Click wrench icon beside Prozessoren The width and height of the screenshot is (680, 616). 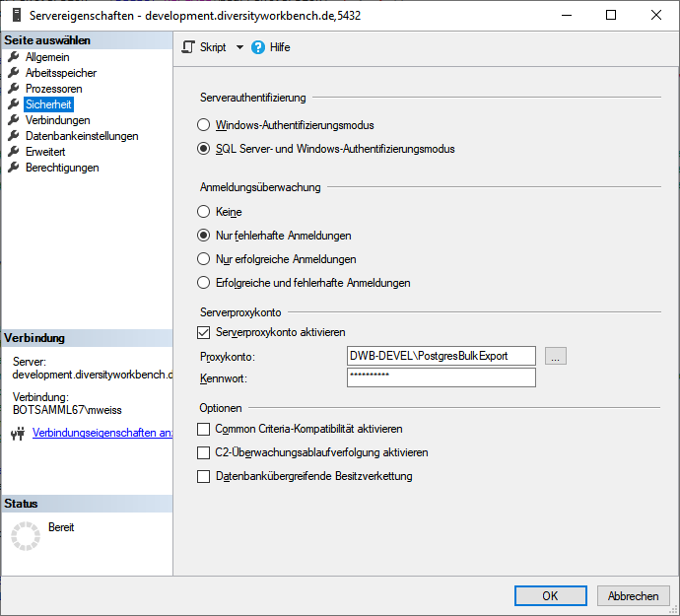click(x=14, y=89)
